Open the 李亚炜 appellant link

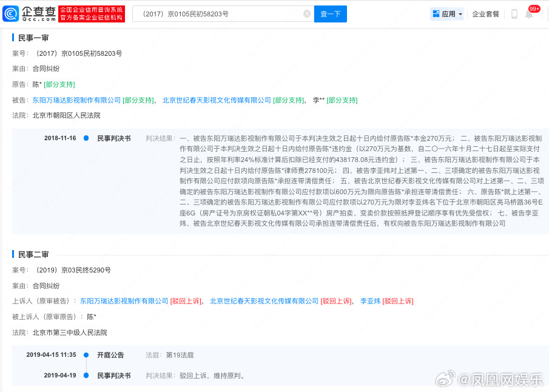tap(371, 301)
